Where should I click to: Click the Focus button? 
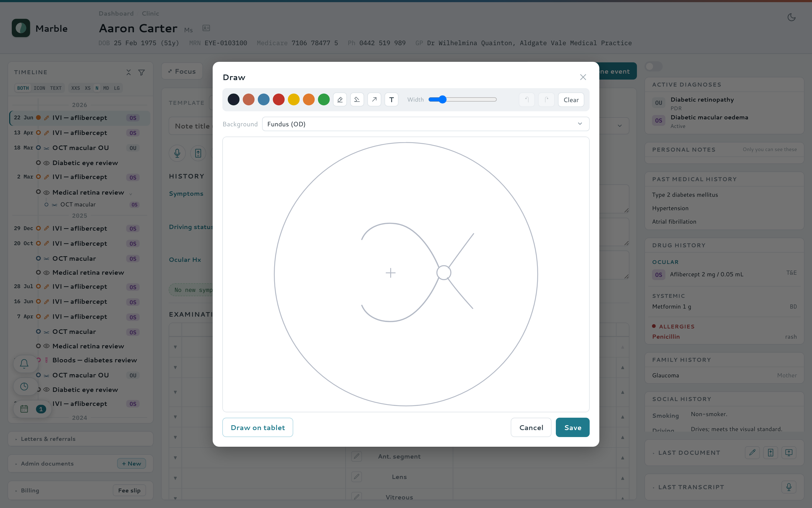point(182,71)
